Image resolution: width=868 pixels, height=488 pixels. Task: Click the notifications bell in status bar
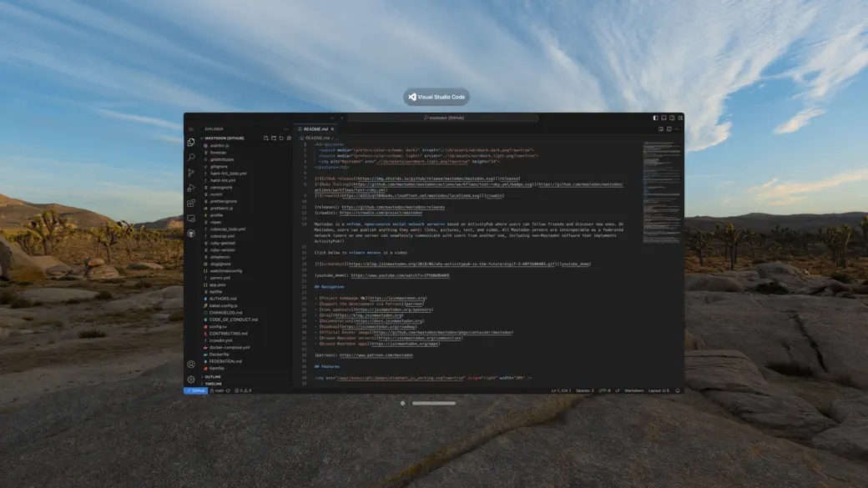tap(677, 389)
